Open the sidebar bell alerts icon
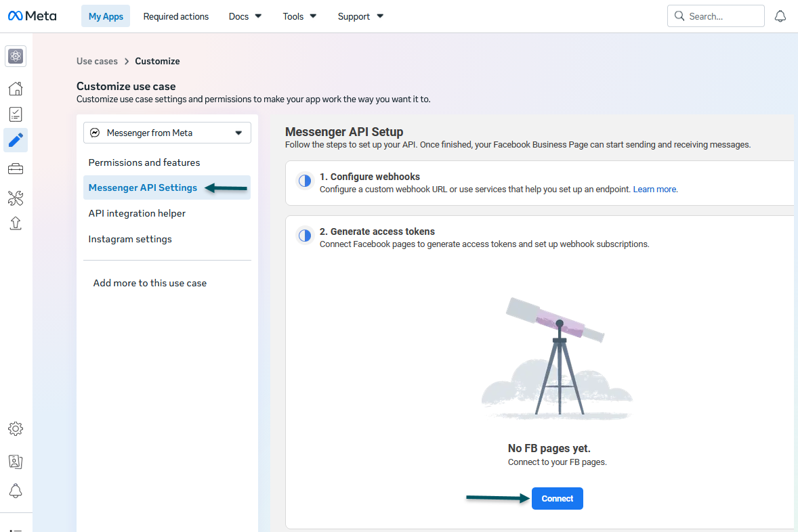The height and width of the screenshot is (532, 798). (16, 491)
